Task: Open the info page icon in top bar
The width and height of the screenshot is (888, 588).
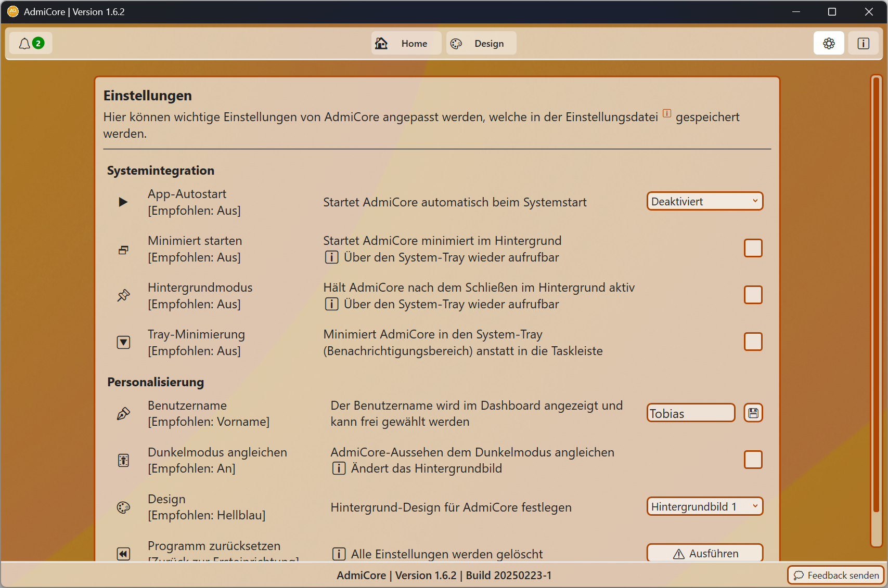Action: 863,43
